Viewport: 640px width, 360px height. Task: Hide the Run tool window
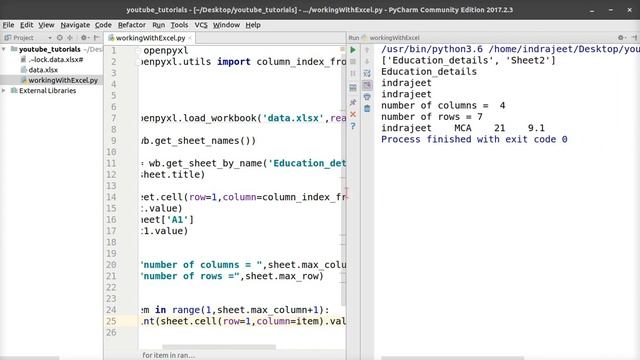click(634, 38)
